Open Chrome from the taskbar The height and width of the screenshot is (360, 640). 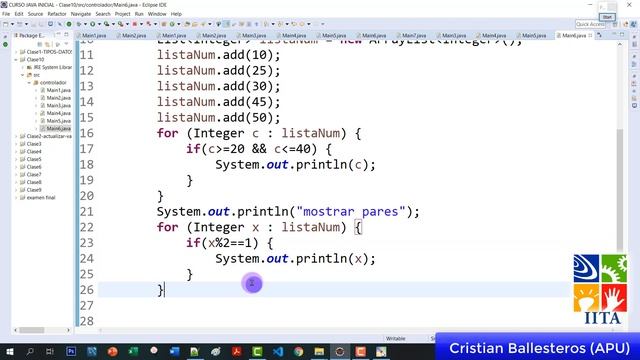299,351
